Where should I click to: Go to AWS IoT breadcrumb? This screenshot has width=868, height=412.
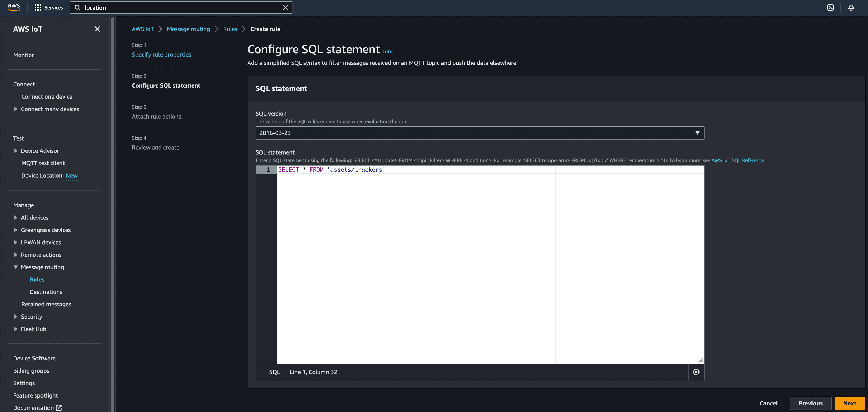143,29
